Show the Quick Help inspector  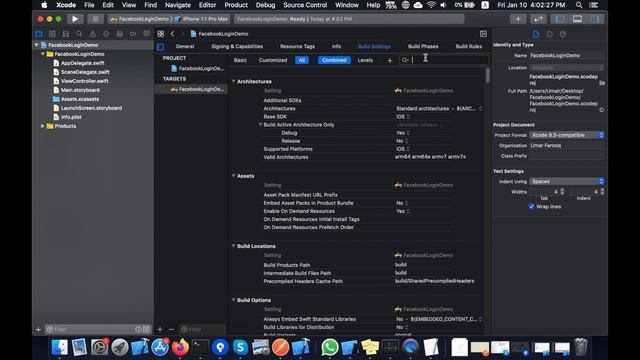pyautogui.click(x=563, y=34)
